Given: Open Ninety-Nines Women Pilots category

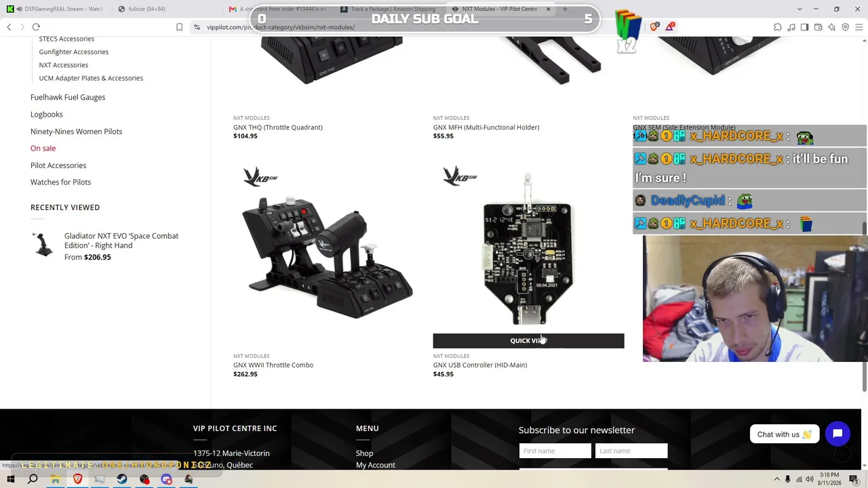Looking at the screenshot, I should [x=77, y=131].
